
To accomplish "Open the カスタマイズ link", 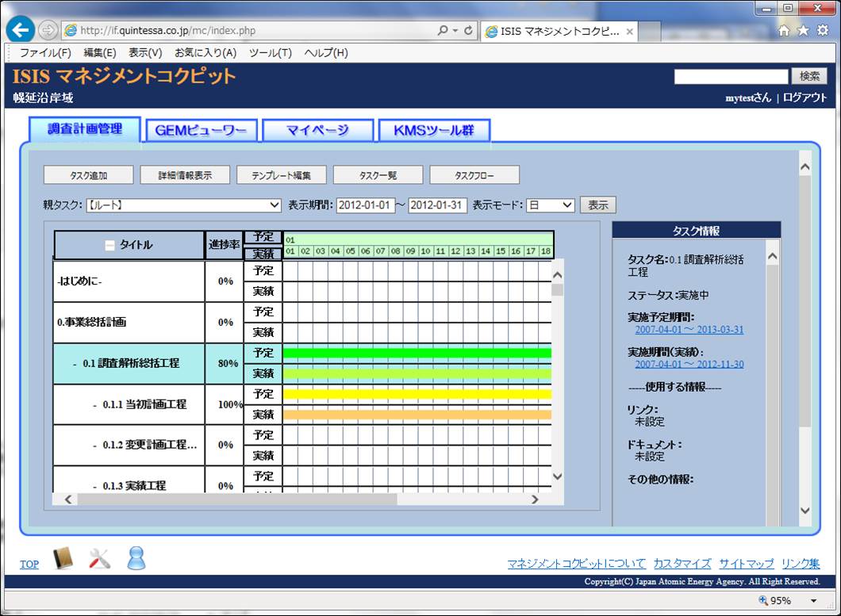I will pos(682,564).
